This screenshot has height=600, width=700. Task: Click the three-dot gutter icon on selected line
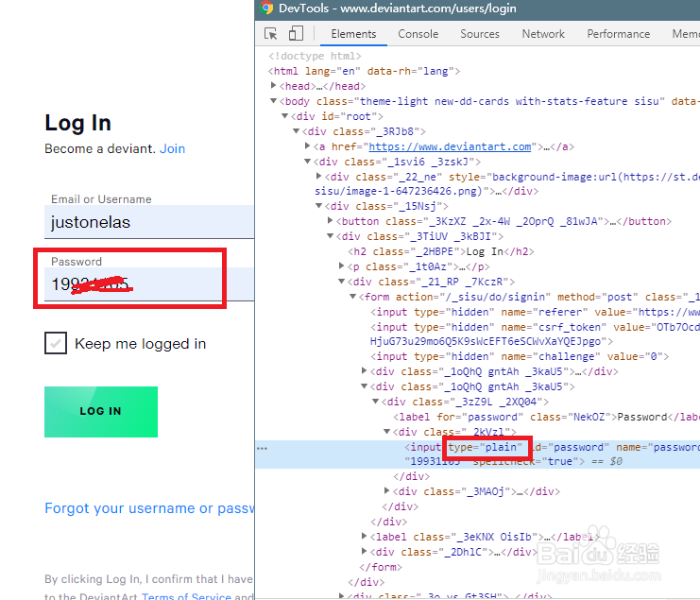pos(262,448)
